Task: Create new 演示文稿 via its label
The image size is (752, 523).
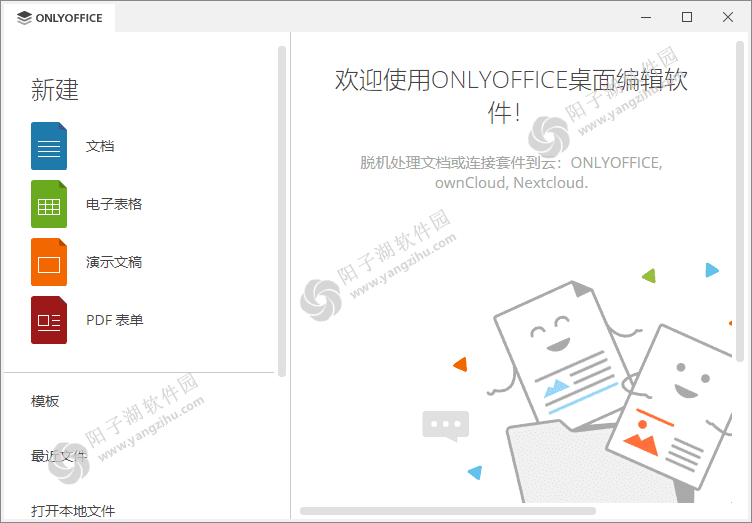Action: click(x=114, y=262)
